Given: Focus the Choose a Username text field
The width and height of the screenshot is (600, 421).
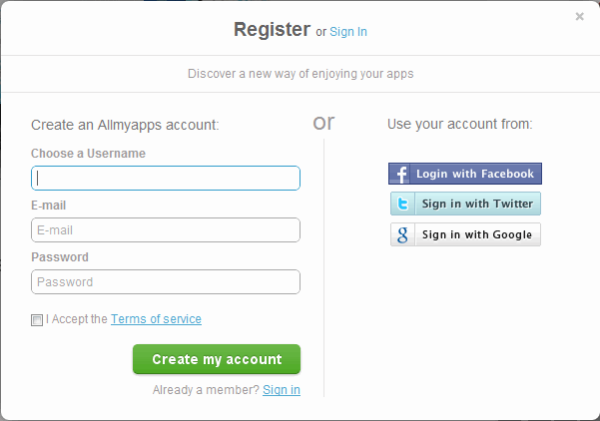Looking at the screenshot, I should coord(165,178).
